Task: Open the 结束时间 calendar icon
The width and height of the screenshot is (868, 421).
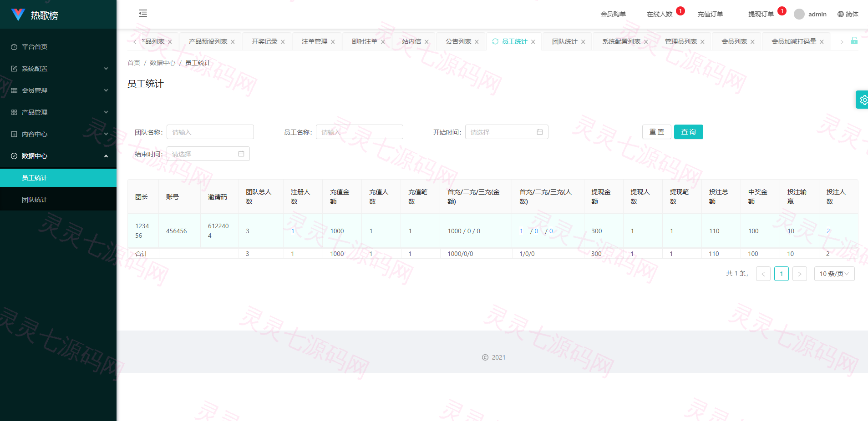Action: tap(241, 154)
